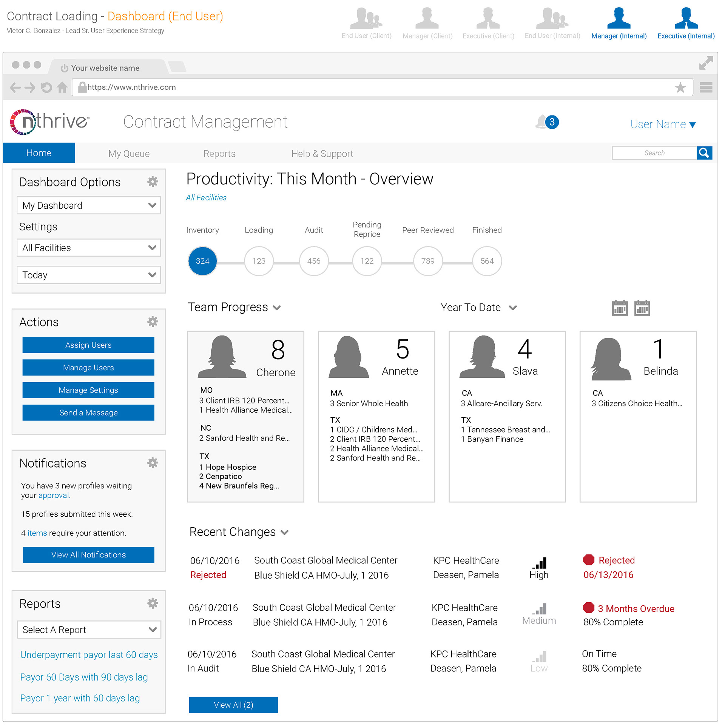Click the Reports panel gear icon
725x728 pixels.
click(x=153, y=603)
